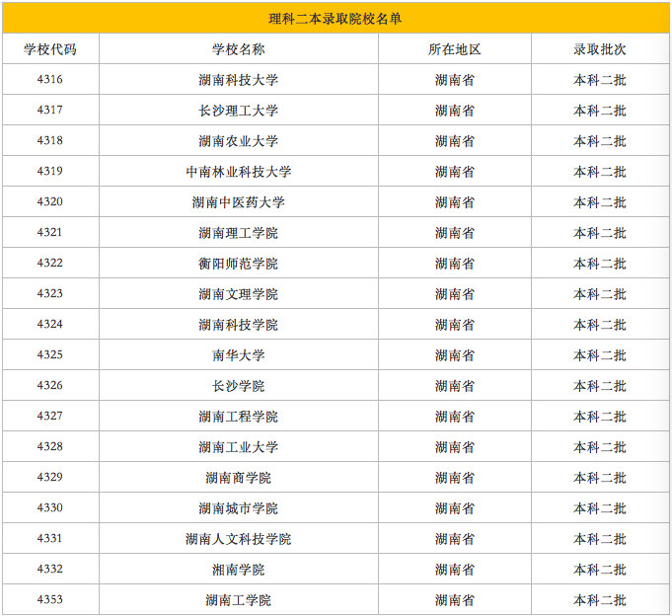Select the 南华大学 cell
Image resolution: width=672 pixels, height=616 pixels.
tap(238, 355)
